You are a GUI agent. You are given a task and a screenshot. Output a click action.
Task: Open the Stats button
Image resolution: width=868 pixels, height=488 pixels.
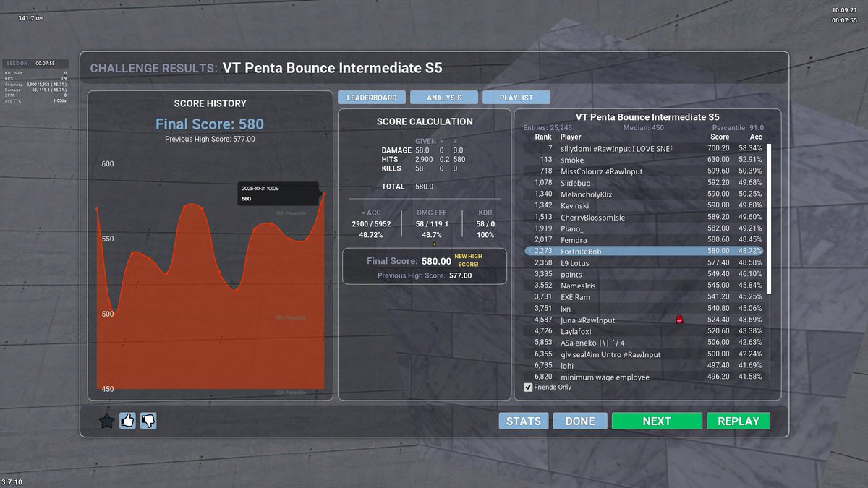[x=524, y=421]
